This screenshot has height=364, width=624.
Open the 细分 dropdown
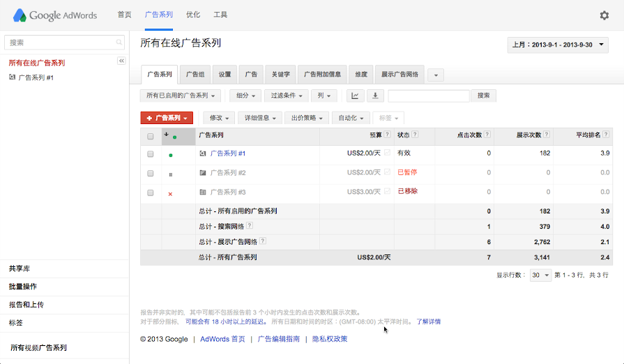pyautogui.click(x=245, y=96)
